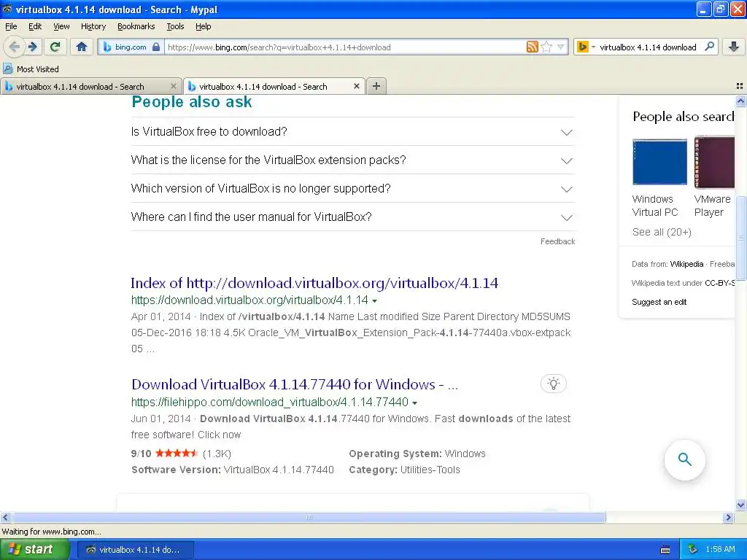Open the dropdown arrow beside download.virtualbox.org URL
Screen dimensions: 747x560
click(x=374, y=301)
